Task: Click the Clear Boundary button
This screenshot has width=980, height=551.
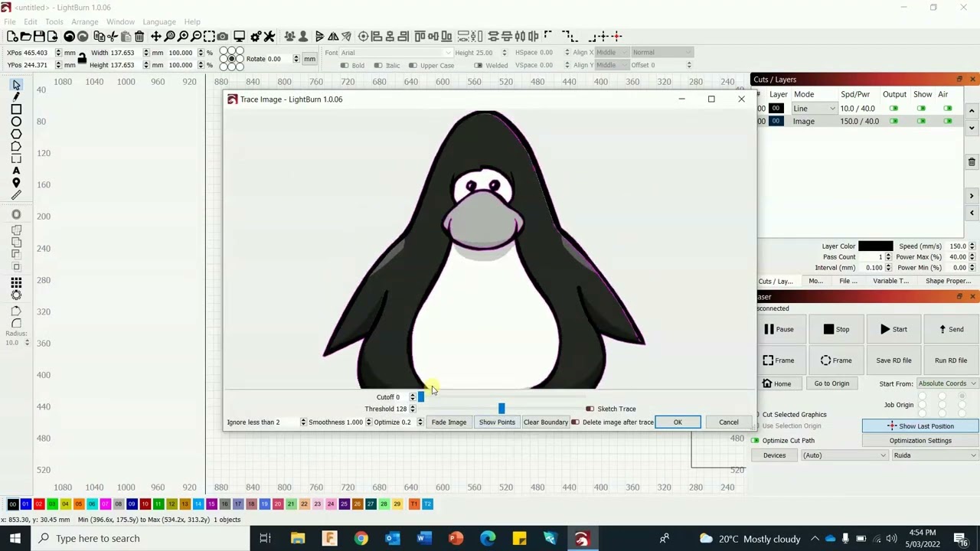Action: click(x=545, y=422)
